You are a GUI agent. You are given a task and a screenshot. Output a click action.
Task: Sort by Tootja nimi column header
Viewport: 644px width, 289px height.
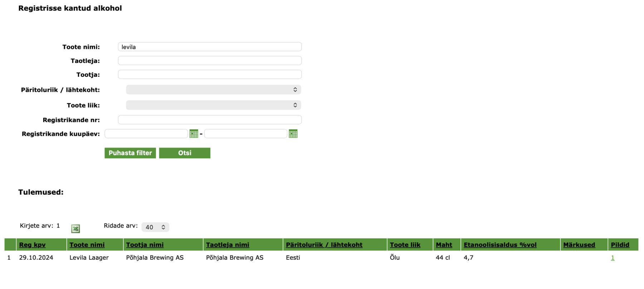point(145,245)
